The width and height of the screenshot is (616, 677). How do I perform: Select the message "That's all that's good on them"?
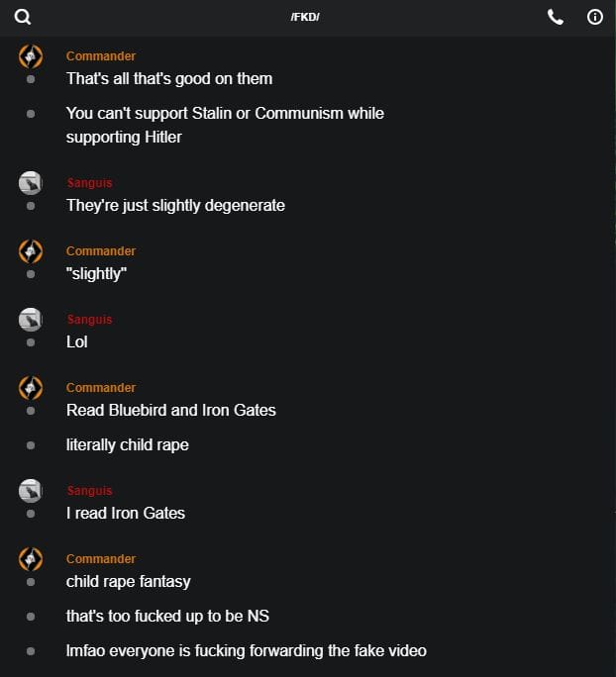click(x=169, y=78)
